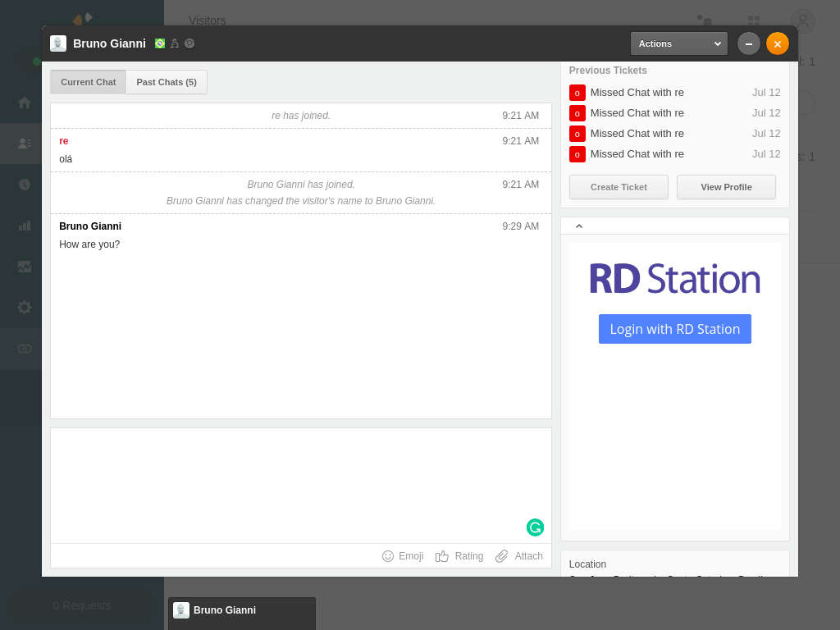Viewport: 840px width, 630px height.
Task: Open the History clock icon in sidebar
Action: coord(24,185)
